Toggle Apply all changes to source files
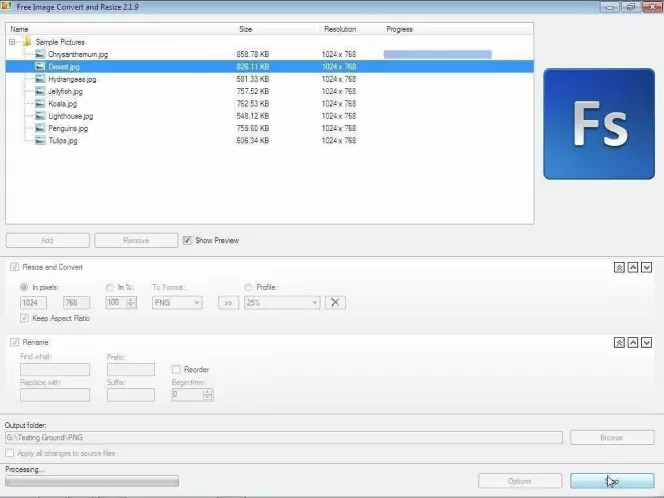Image resolution: width=664 pixels, height=498 pixels. click(x=9, y=453)
